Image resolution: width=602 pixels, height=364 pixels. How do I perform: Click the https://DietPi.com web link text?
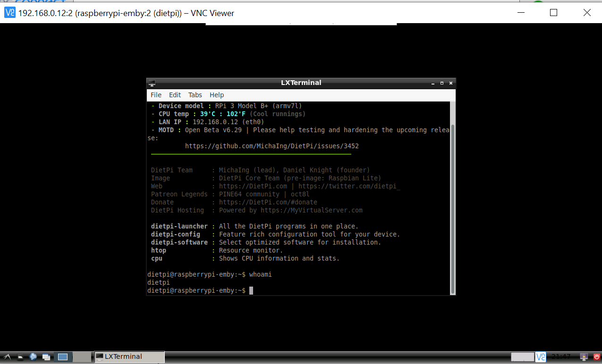click(x=253, y=186)
